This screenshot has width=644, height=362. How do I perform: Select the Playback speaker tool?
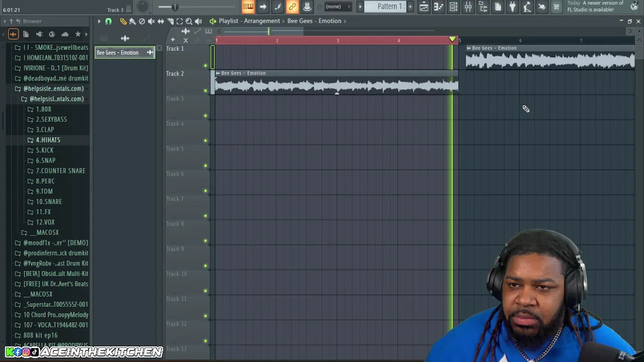coord(198,21)
